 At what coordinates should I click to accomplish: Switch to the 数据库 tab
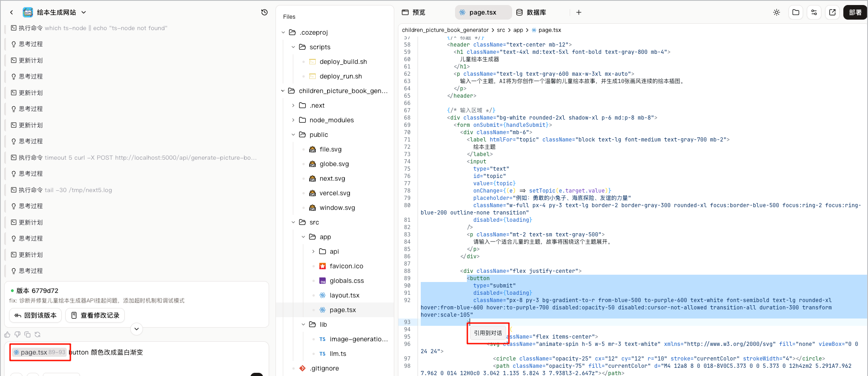[531, 12]
